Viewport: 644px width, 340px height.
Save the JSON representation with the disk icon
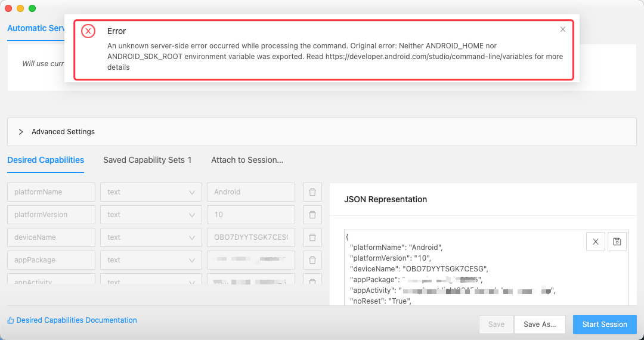click(617, 242)
